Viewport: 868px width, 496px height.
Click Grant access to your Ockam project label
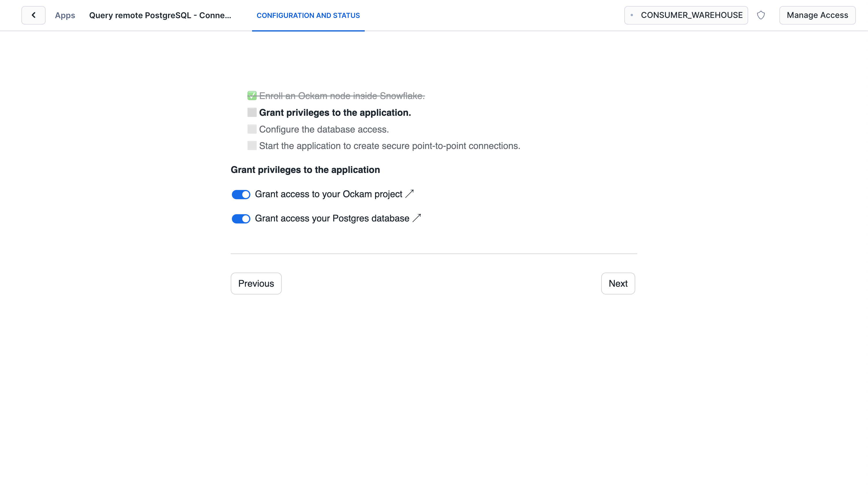coord(328,194)
